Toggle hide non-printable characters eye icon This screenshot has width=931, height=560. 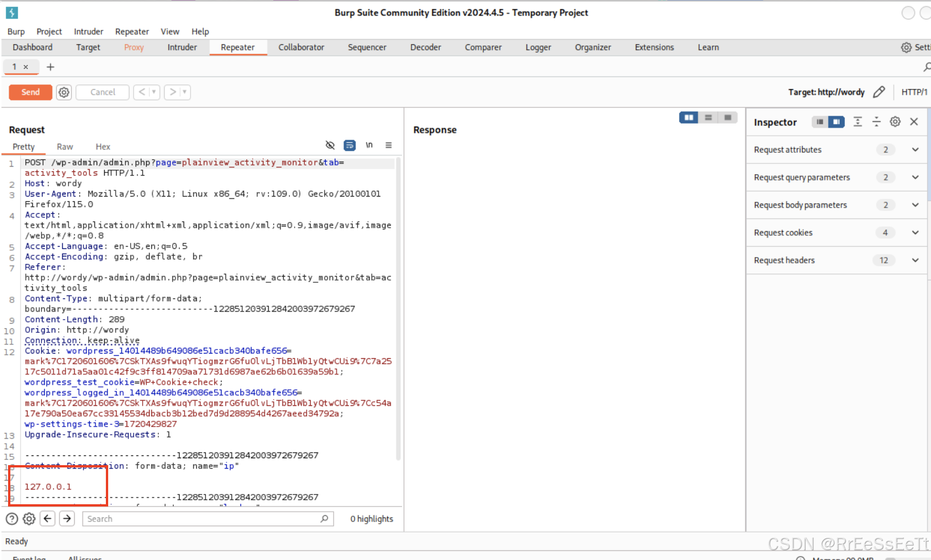point(330,145)
